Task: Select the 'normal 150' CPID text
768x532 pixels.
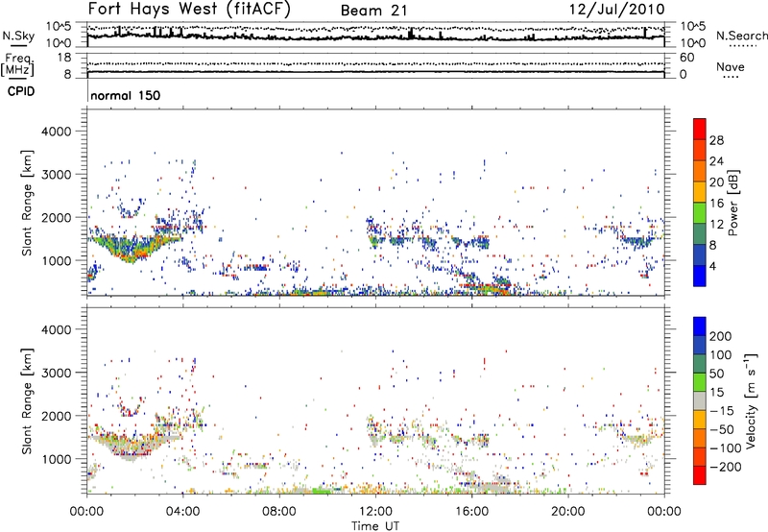Action: (126, 95)
